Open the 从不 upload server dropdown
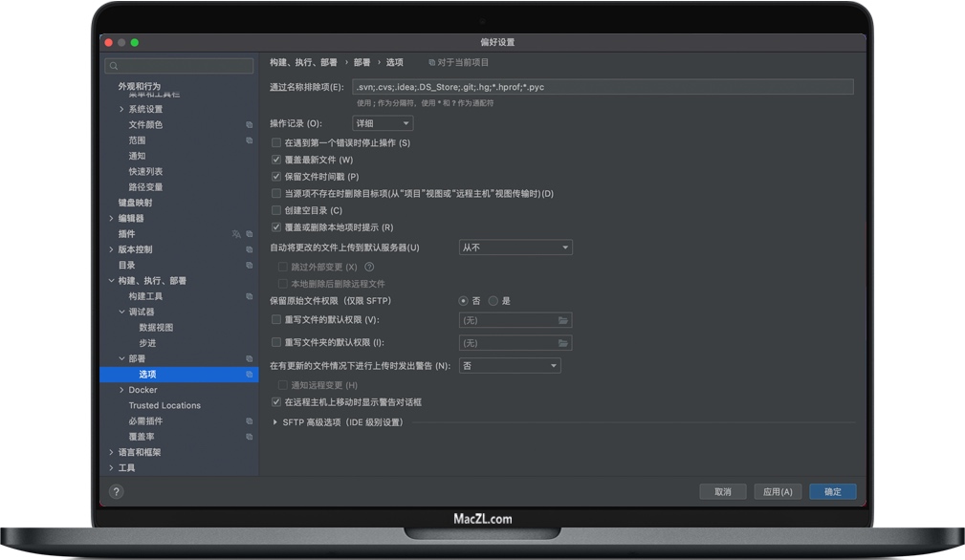965x560 pixels. point(515,247)
